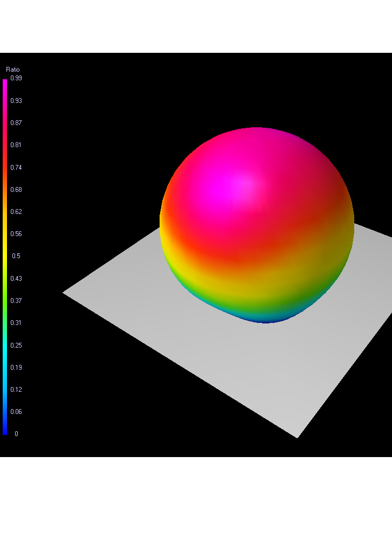This screenshot has height=539, width=392.
Task: Click the 0.12 legend label
Action: point(16,389)
